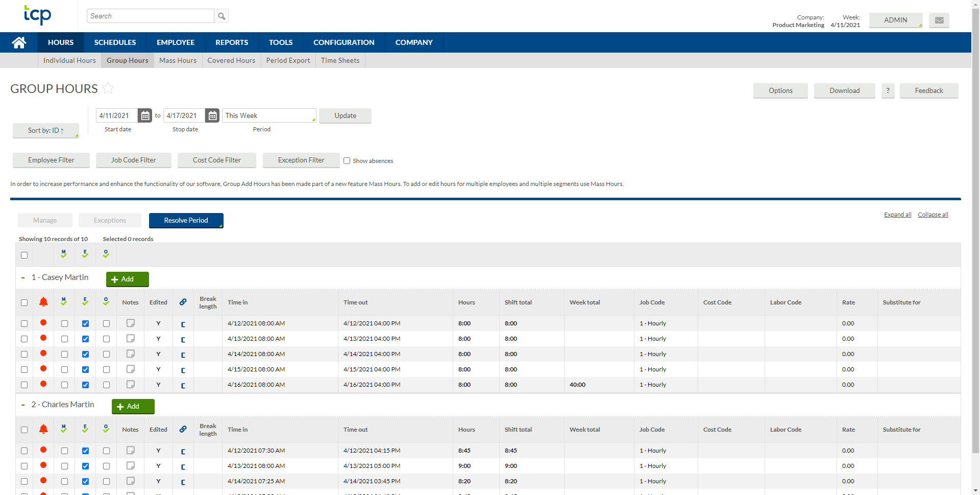Screen dimensions: 980x495
Task: Click the favorite star next to GROUP HOURS
Action: (x=108, y=88)
